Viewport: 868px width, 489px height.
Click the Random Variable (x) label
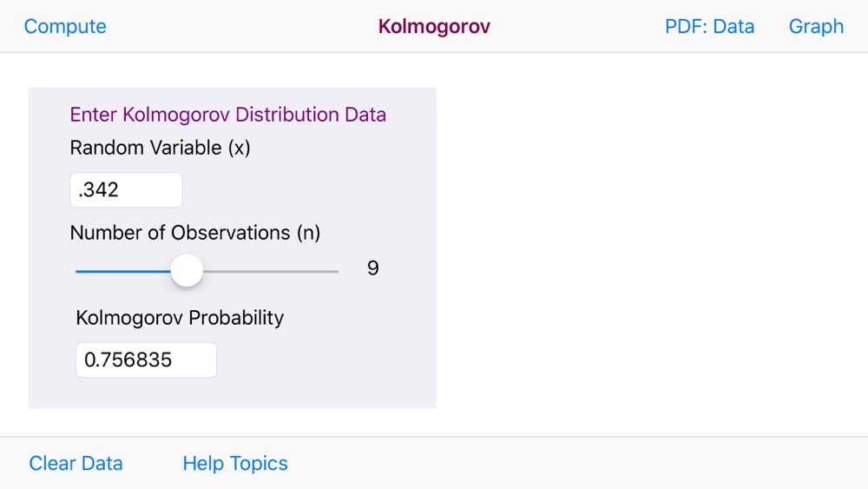pyautogui.click(x=160, y=148)
